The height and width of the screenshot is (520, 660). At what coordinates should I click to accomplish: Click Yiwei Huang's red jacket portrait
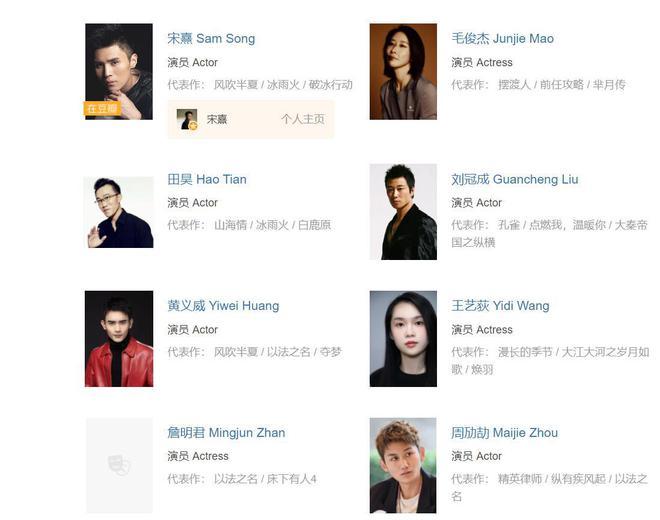coord(119,339)
